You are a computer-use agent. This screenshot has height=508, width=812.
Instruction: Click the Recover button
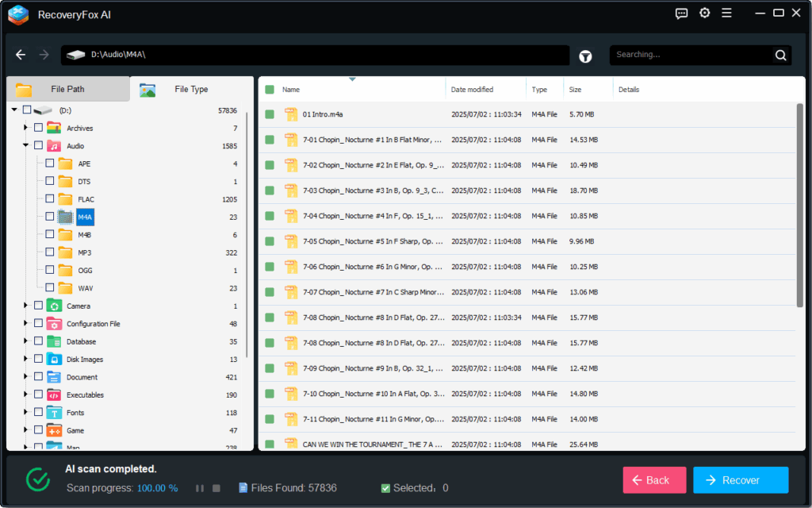[x=741, y=480]
